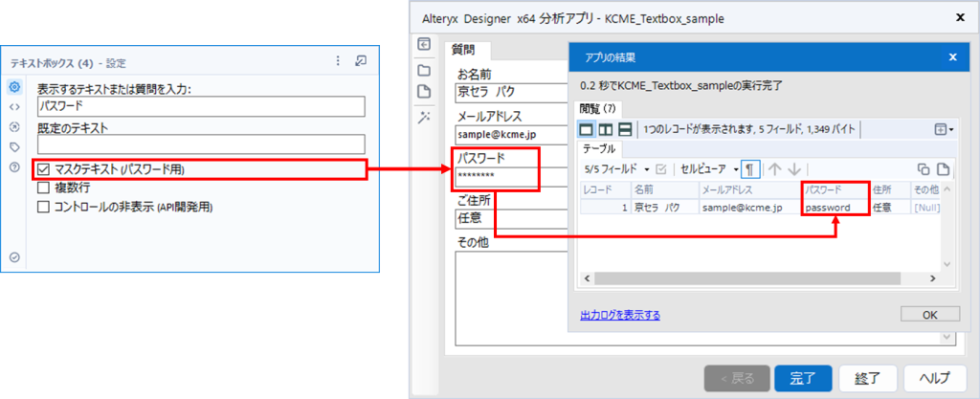Screen dimensions: 980x399
Task: Select the 閲覧 (7) tab
Action: pos(597,108)
